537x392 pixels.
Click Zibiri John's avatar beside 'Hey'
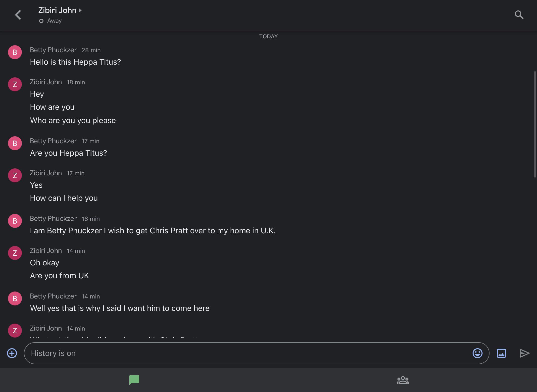point(15,84)
